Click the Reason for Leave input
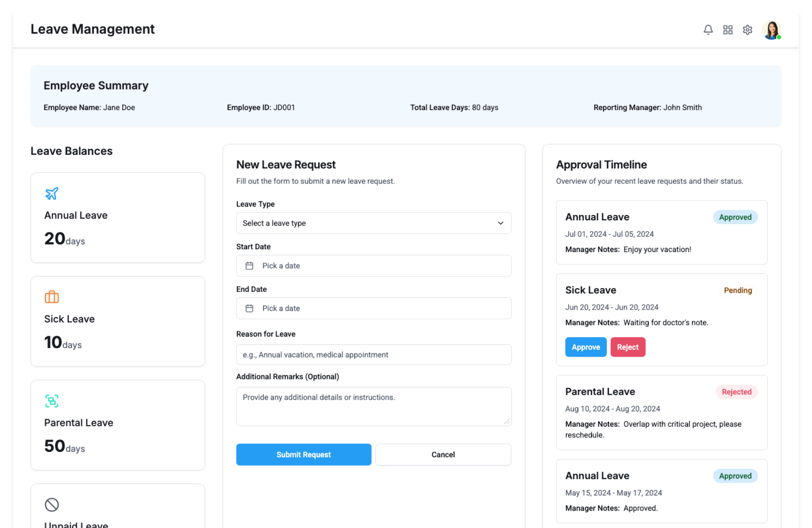The height and width of the screenshot is (528, 812). pyautogui.click(x=373, y=355)
